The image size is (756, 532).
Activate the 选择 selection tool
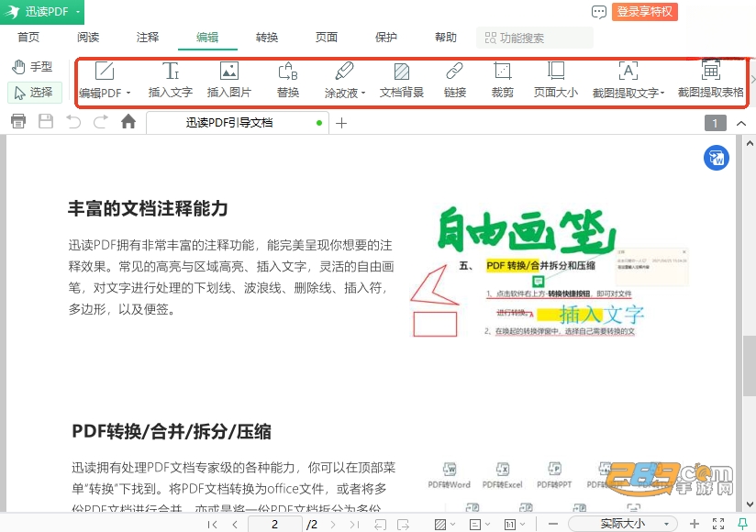tap(34, 92)
